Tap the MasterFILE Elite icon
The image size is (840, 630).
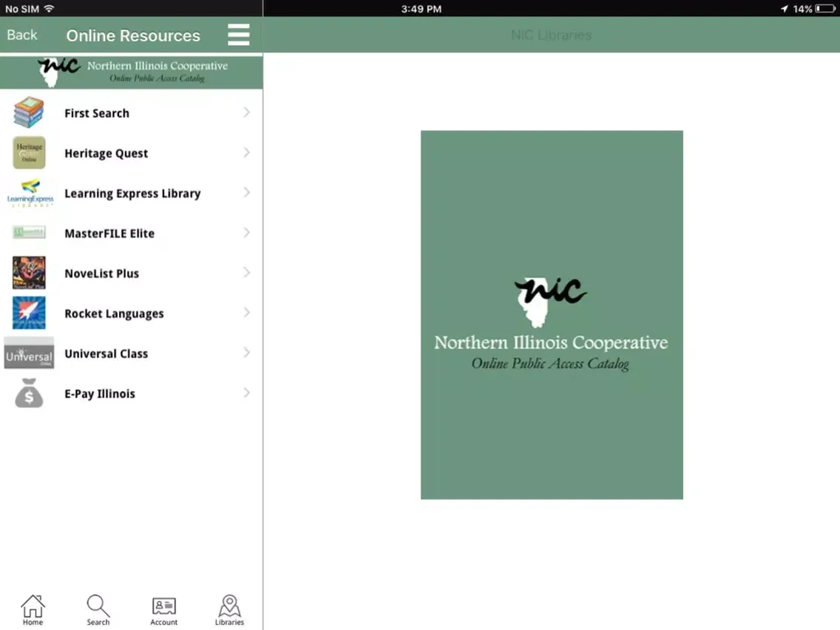(29, 233)
